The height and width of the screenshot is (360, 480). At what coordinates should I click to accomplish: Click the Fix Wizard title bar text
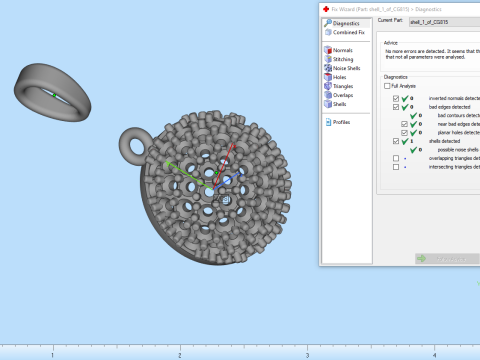click(386, 9)
